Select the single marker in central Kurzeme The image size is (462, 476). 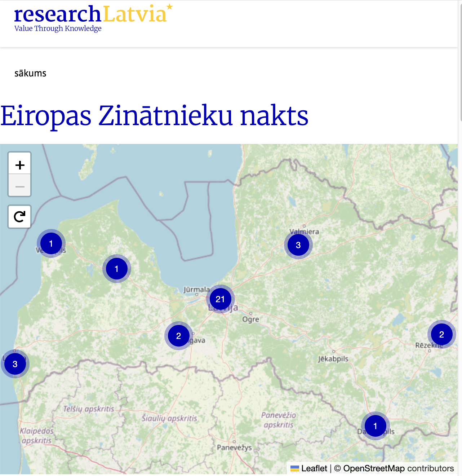116,269
